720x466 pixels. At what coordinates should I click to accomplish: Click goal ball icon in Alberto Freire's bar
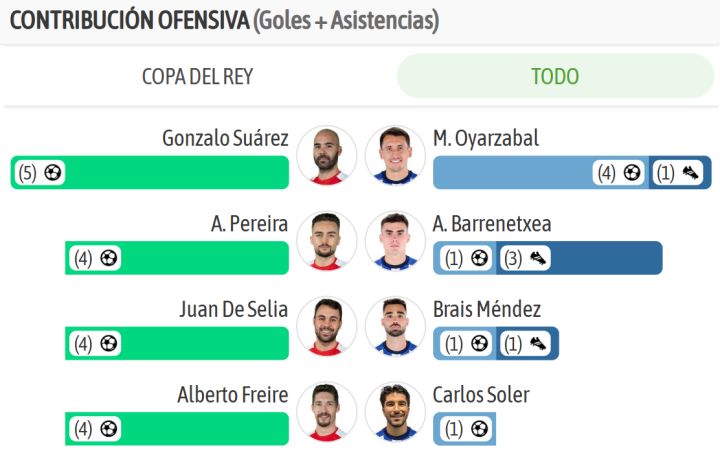(109, 429)
